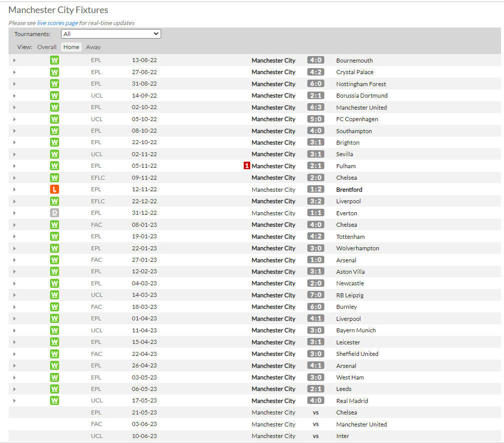Click the date 10-06-23
Image resolution: width=504 pixels, height=443 pixels.
tap(144, 436)
